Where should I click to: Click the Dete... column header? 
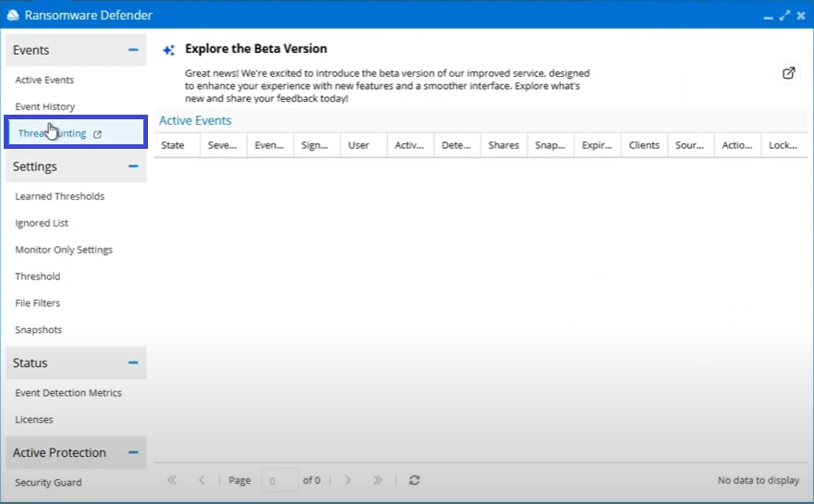[x=457, y=145]
